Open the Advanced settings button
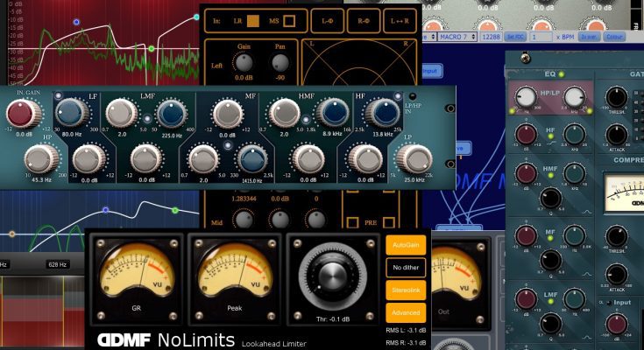The height and width of the screenshot is (350, 644). 406,311
